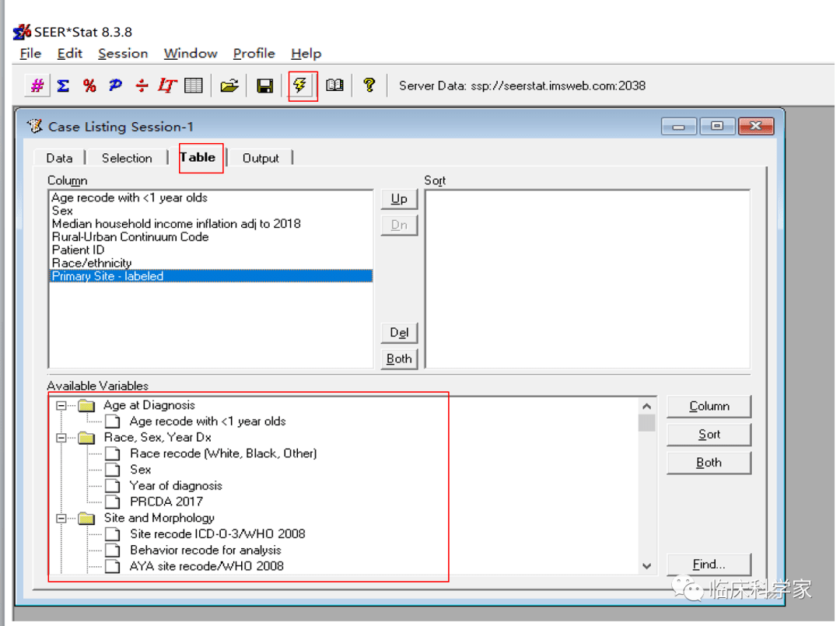Collapse the Site and Morphology folder
The height and width of the screenshot is (626, 840).
tap(61, 518)
